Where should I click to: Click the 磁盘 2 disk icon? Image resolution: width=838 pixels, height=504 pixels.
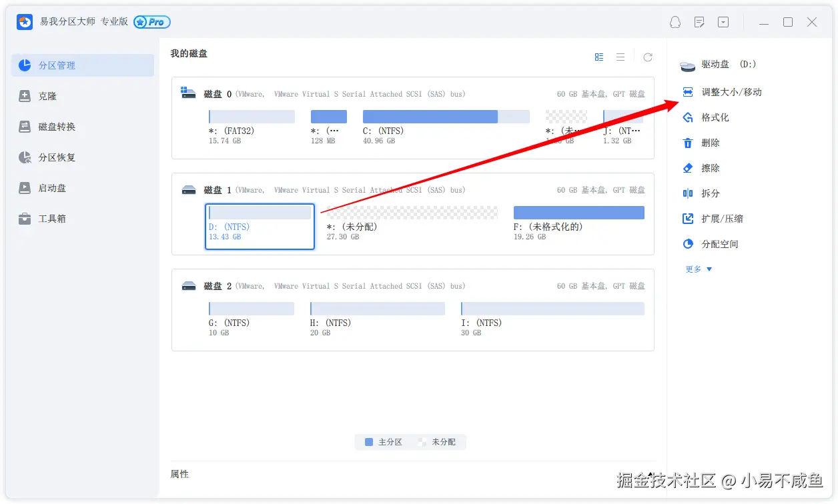(x=189, y=286)
